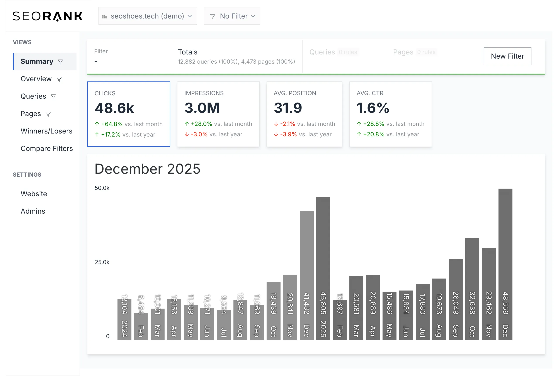Click the filter funnel icon next to Summary
Screen dimensions: 558x392
pos(60,62)
